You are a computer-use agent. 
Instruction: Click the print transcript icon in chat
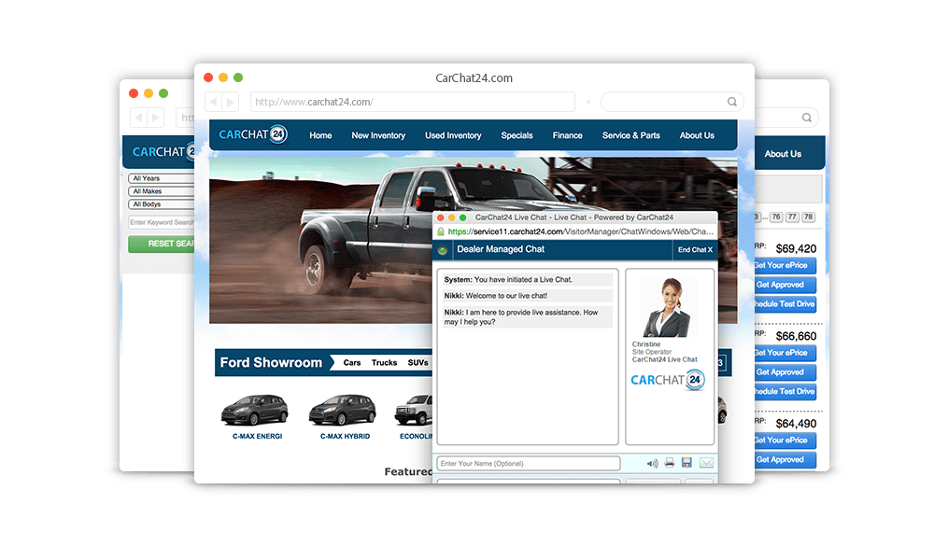[670, 462]
